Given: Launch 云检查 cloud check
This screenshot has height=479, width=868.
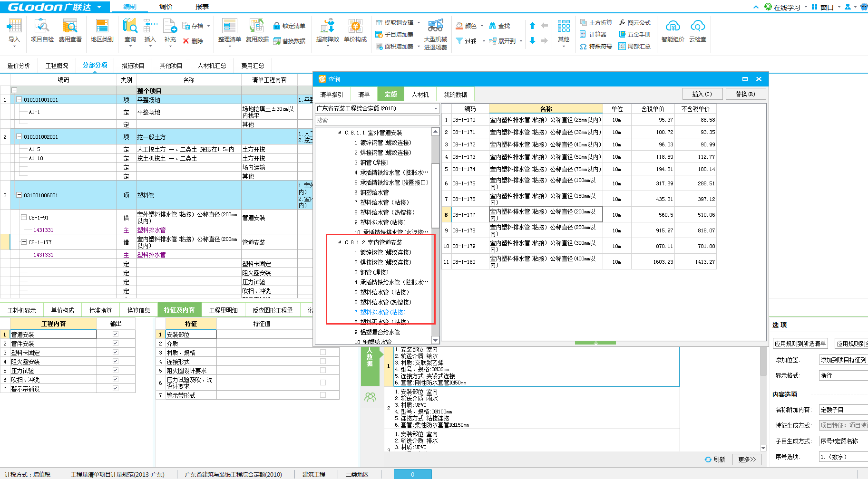Looking at the screenshot, I should coord(698,31).
